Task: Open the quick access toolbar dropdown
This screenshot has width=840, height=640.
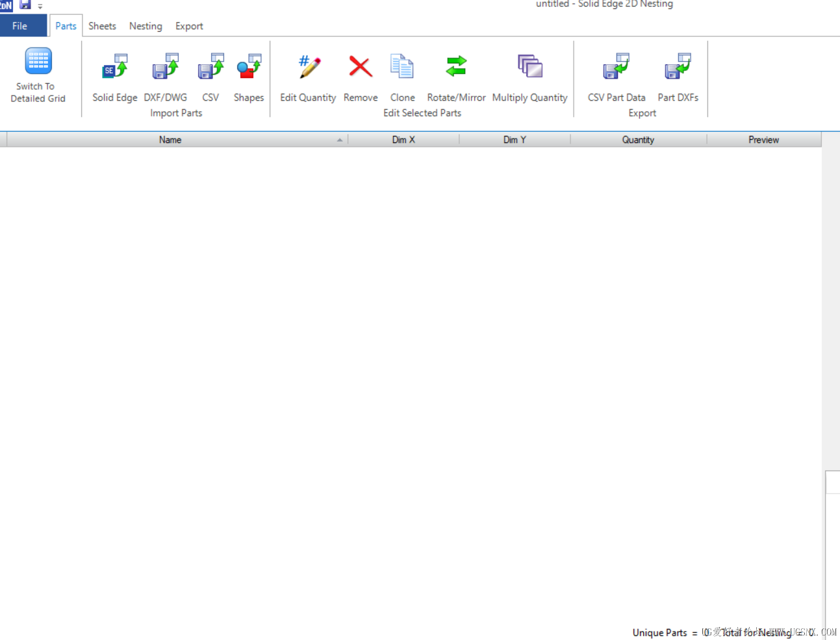Action: 40,6
